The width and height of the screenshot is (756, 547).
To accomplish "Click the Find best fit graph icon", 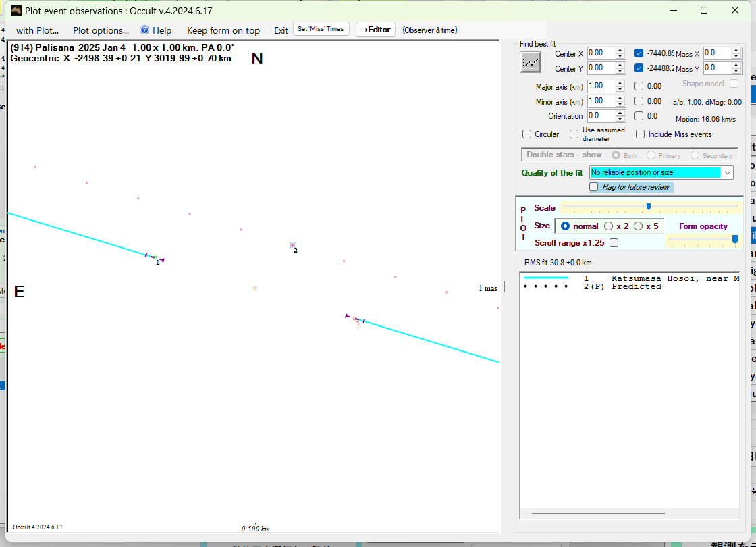I will pos(531,62).
